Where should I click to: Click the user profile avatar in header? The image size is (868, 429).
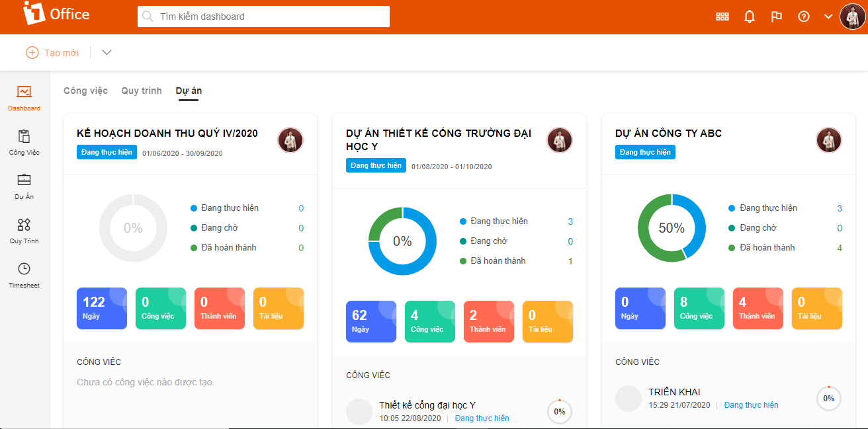pyautogui.click(x=853, y=17)
